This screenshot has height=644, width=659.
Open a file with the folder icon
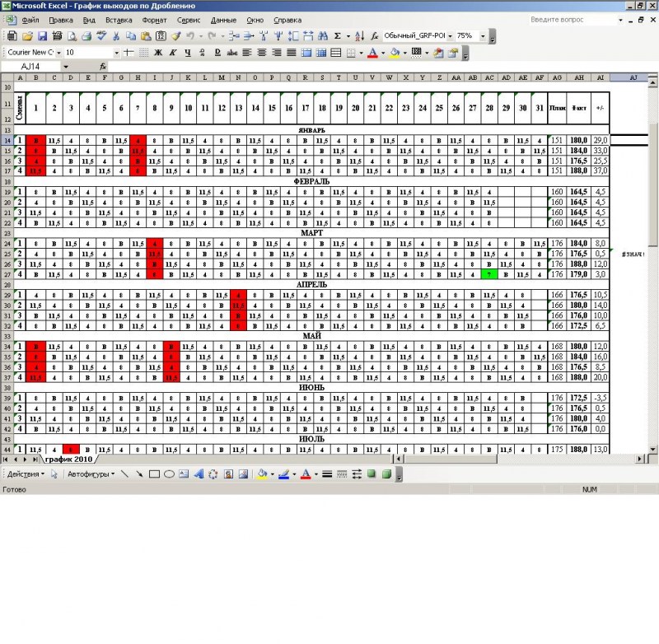pyautogui.click(x=27, y=36)
